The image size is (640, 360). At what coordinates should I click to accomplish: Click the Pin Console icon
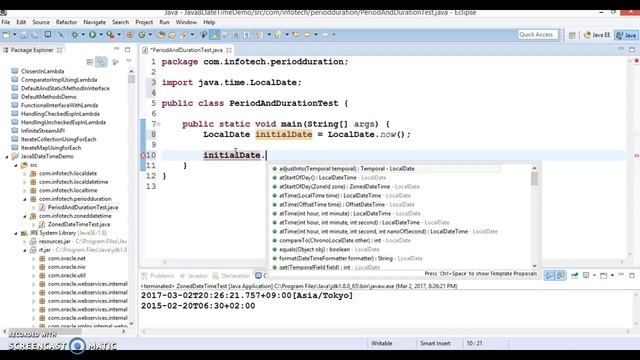tap(574, 276)
